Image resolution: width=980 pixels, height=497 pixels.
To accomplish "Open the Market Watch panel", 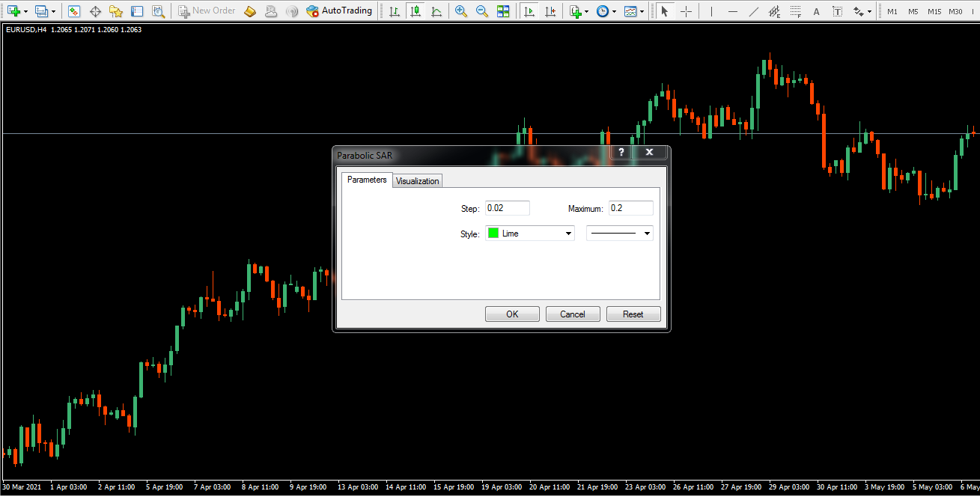I will pos(73,11).
